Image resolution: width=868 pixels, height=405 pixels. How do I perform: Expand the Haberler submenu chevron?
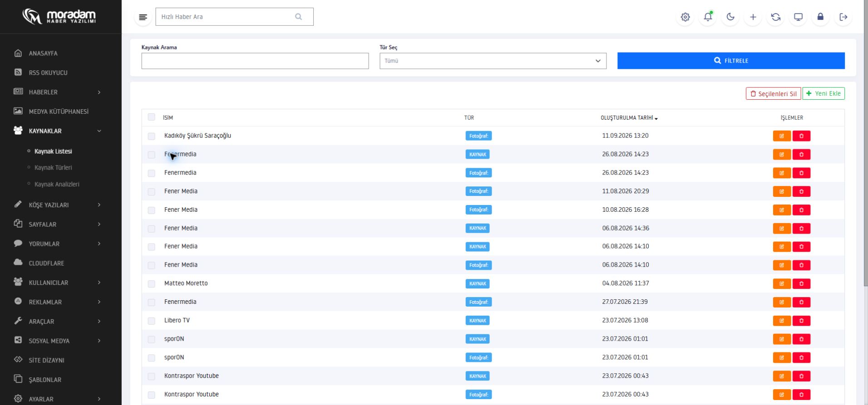pyautogui.click(x=99, y=92)
